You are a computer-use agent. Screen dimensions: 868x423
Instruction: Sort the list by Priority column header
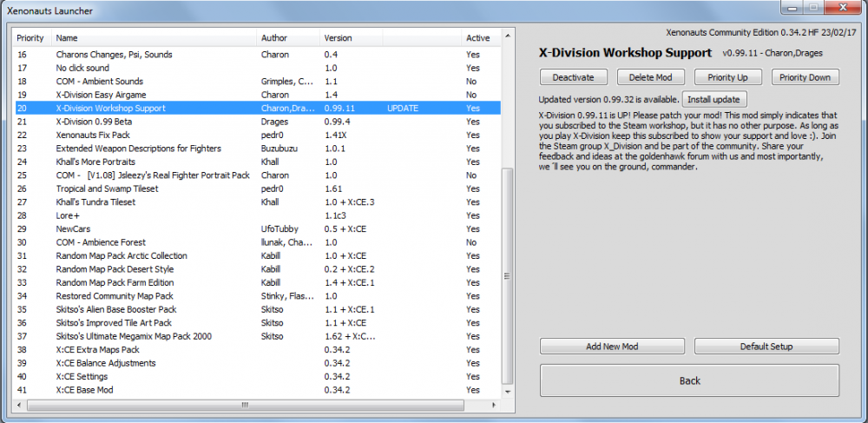coord(32,38)
